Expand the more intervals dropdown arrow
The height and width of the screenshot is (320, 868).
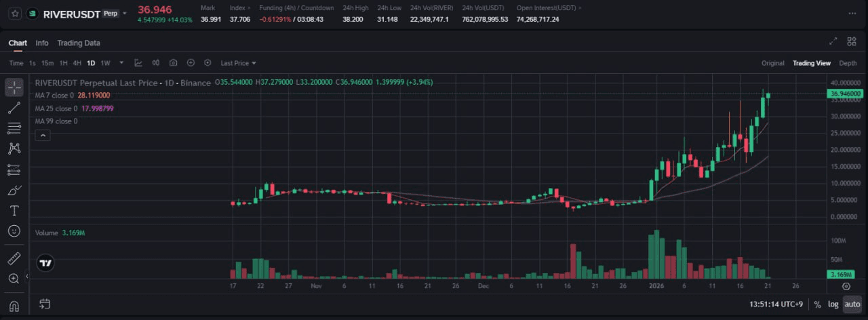[x=122, y=63]
